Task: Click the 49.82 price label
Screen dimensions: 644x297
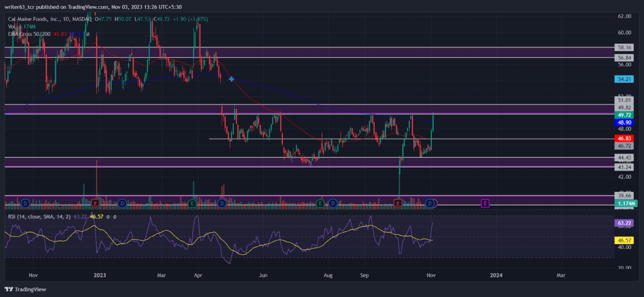Action: (x=623, y=107)
